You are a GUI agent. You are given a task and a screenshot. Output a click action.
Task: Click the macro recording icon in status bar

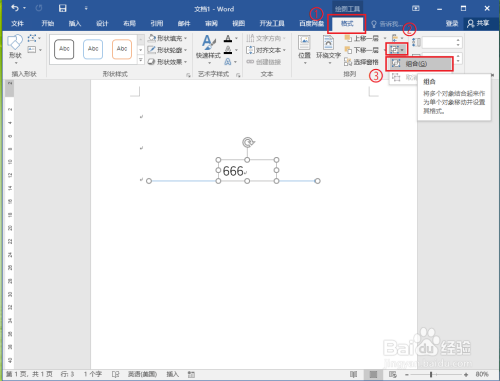(191, 374)
